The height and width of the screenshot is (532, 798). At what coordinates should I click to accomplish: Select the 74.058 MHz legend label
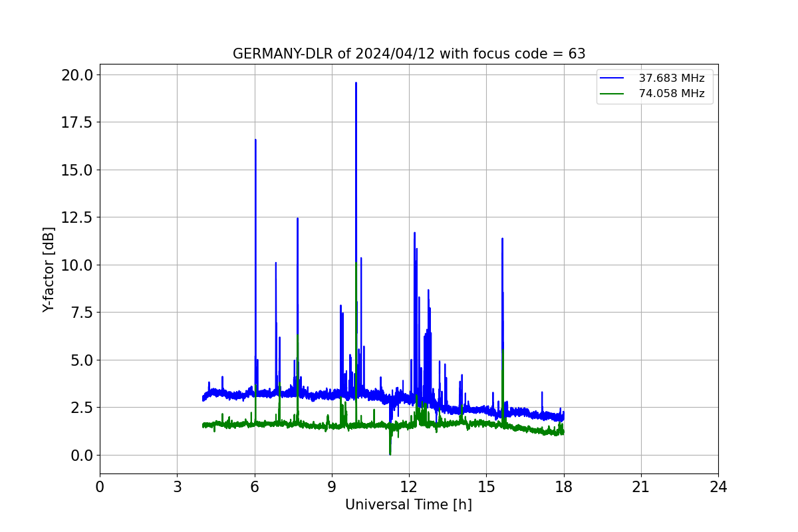tap(672, 94)
